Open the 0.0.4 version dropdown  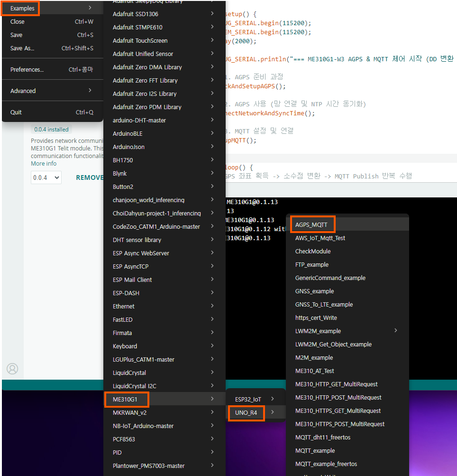46,177
